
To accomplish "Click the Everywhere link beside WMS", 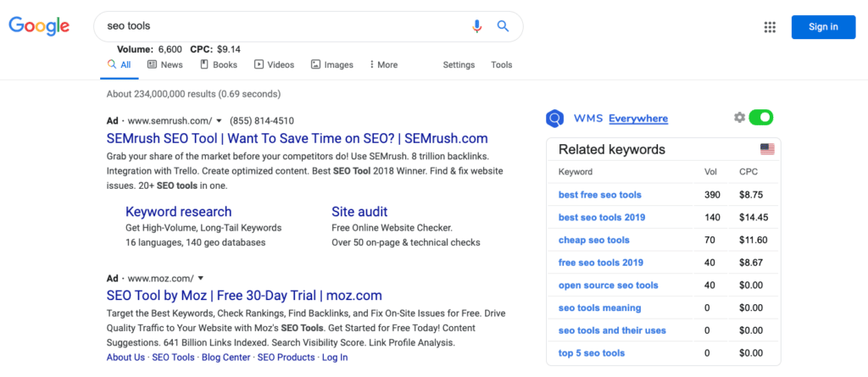I will [638, 119].
